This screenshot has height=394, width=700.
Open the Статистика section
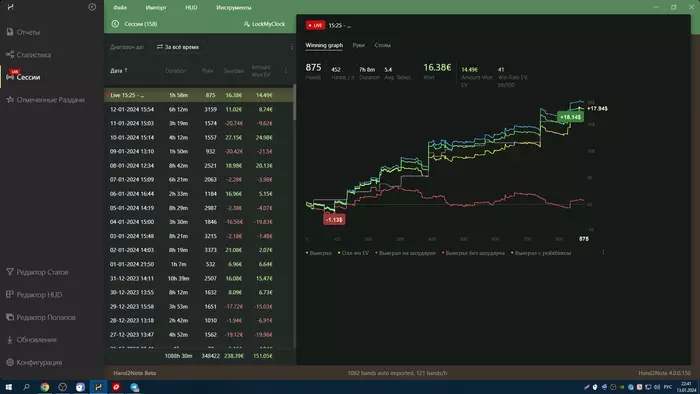(x=29, y=55)
